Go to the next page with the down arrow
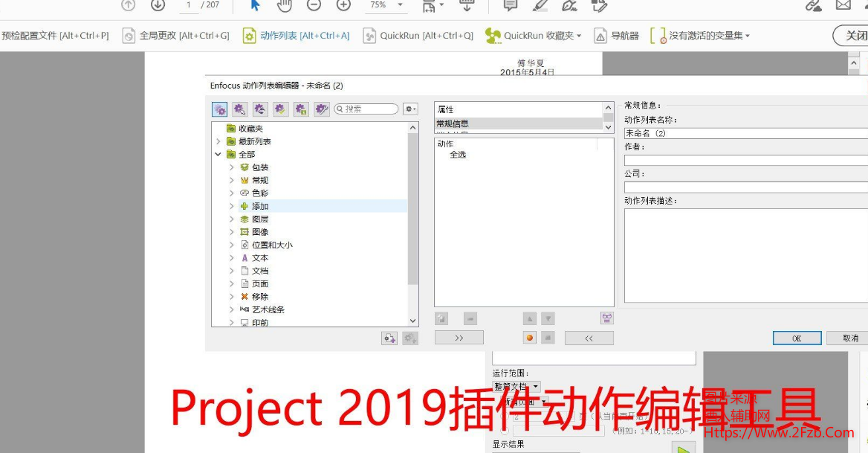868x453 pixels. tap(158, 5)
